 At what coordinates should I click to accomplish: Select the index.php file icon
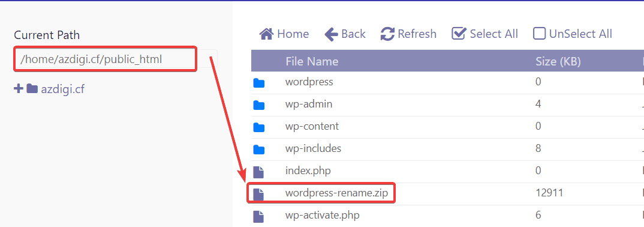click(x=258, y=172)
